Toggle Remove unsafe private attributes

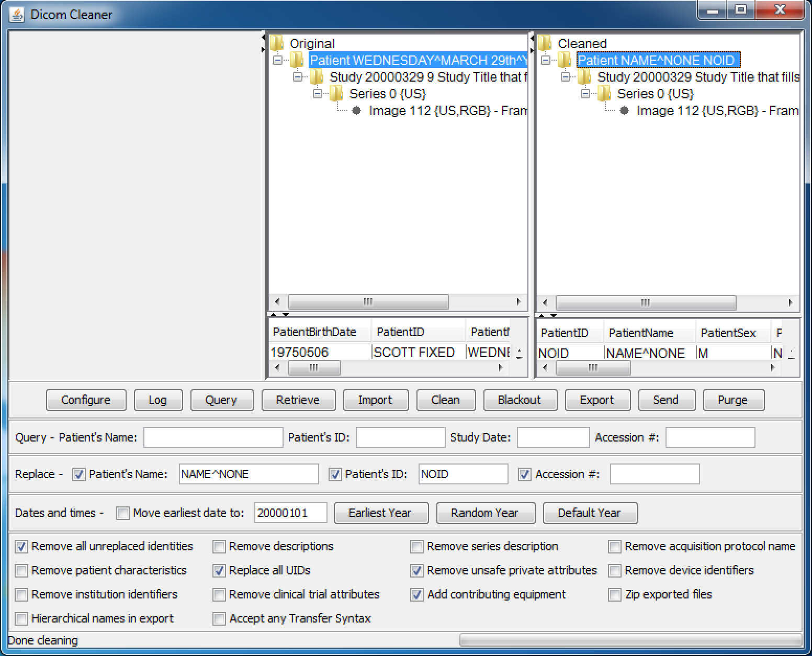(x=416, y=571)
